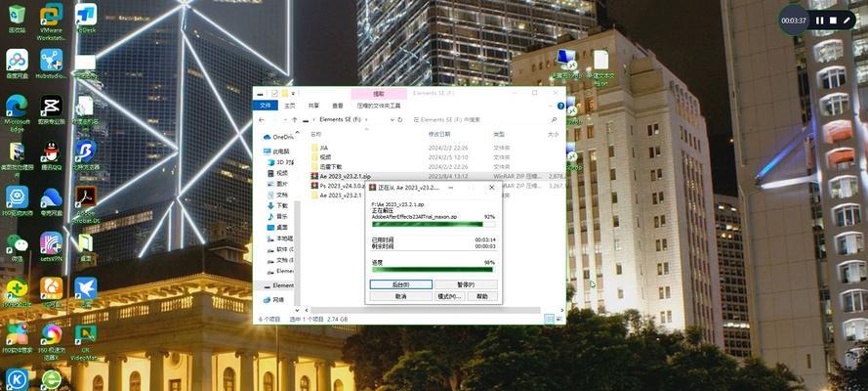Open Tencent QQ penguin desktop icon
Screen dimensions: 868x391
tap(51, 155)
